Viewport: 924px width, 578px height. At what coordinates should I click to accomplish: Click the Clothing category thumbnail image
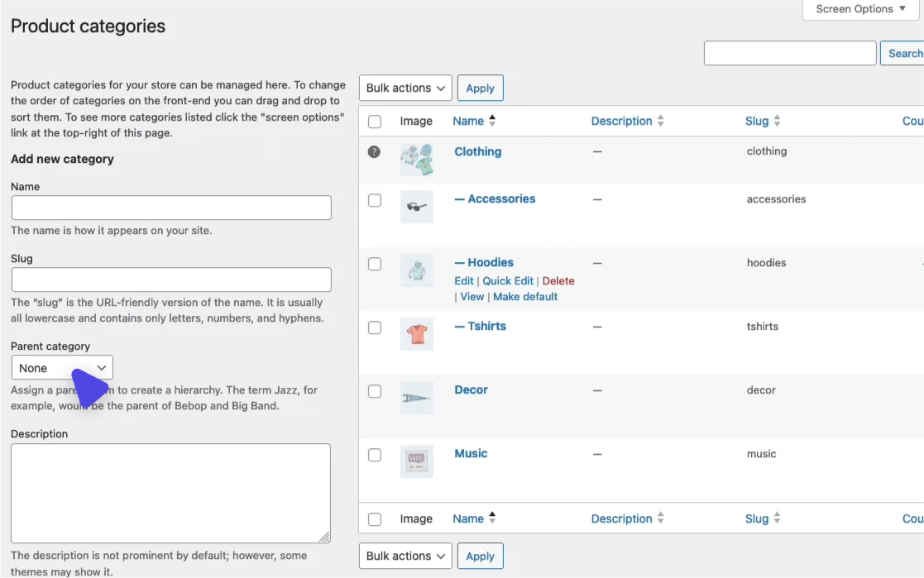(416, 159)
